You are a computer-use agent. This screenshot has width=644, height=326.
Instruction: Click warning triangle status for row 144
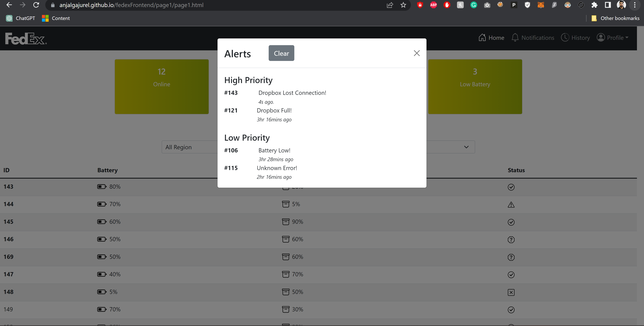click(x=511, y=205)
